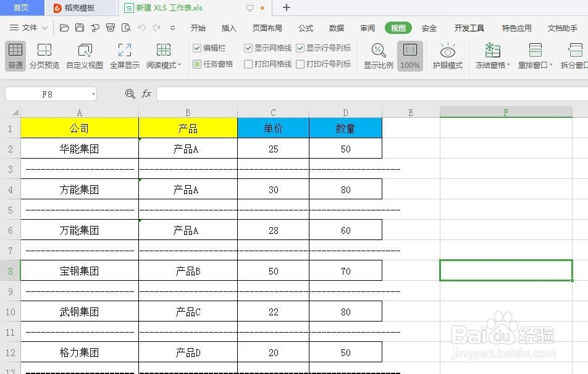Screen dimensions: 588x374
Task: Select the Normal (普通) view icon
Action: coord(15,50)
